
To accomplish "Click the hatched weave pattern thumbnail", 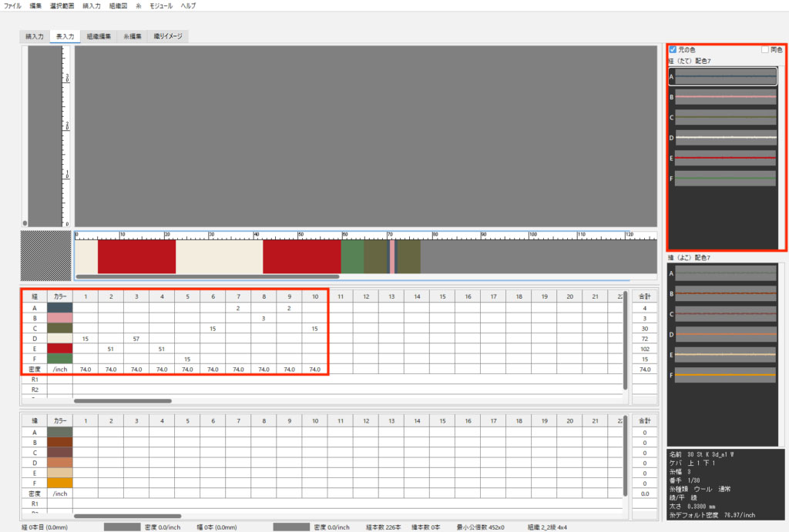I will [46, 256].
